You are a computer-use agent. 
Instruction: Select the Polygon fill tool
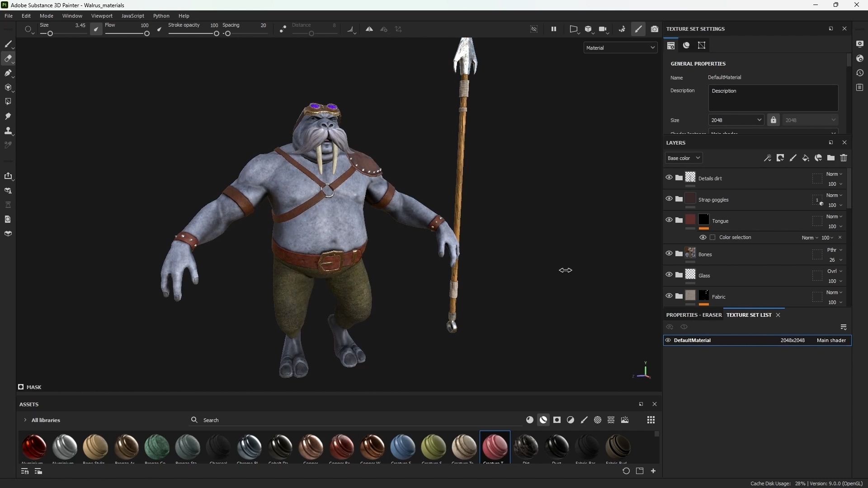coord(8,102)
